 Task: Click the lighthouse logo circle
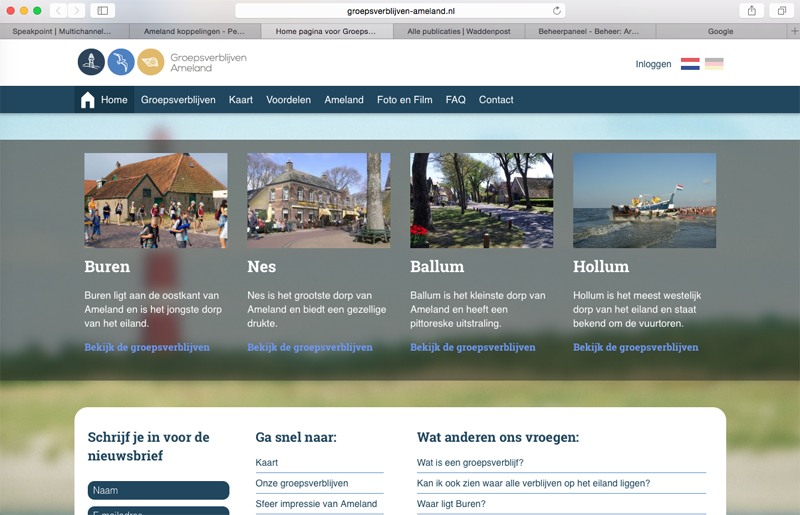point(91,62)
